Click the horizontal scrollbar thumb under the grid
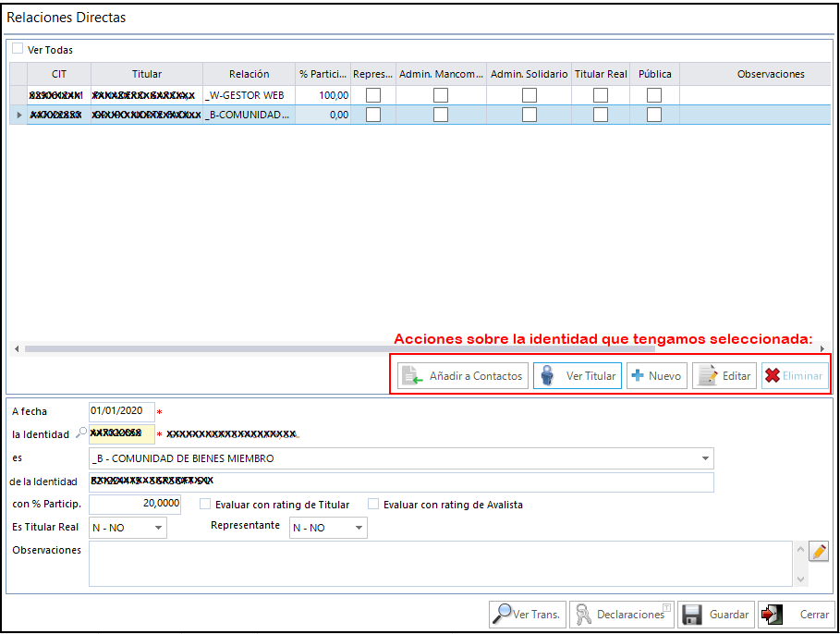This screenshot has height=634, width=840. 340,349
